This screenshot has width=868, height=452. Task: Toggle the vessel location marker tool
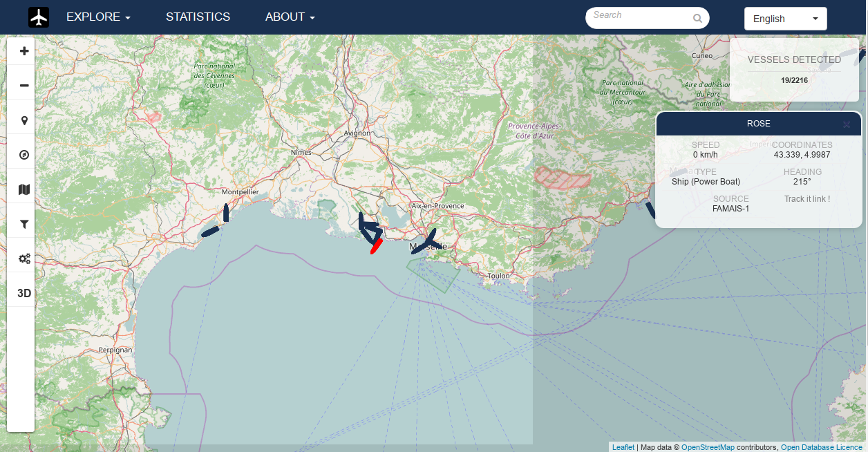point(23,120)
